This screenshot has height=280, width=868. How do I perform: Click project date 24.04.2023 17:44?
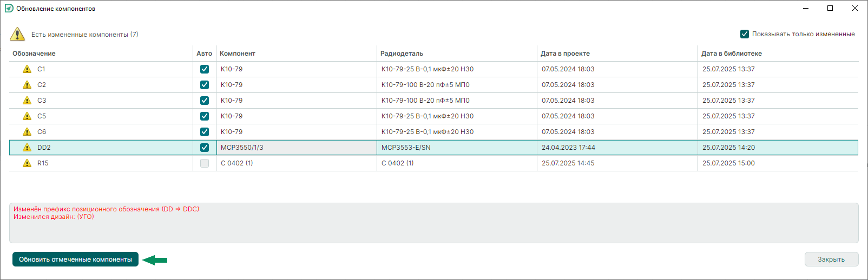pos(617,148)
